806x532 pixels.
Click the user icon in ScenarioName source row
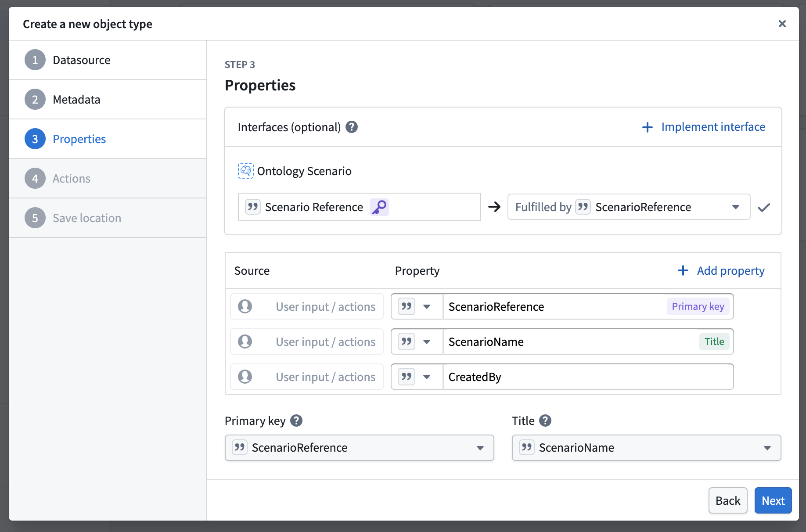(245, 341)
